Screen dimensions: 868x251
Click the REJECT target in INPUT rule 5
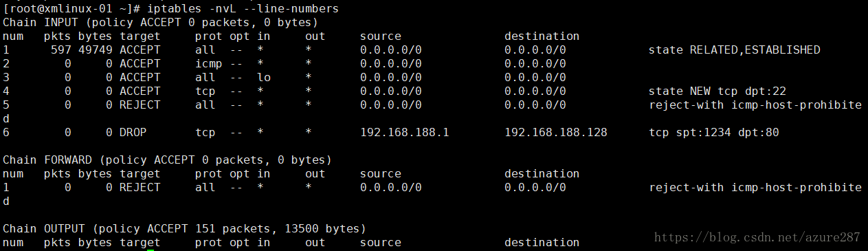point(140,105)
